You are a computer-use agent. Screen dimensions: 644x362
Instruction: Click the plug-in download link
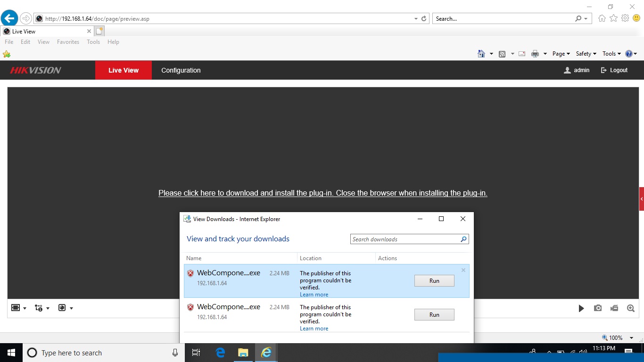tap(323, 193)
